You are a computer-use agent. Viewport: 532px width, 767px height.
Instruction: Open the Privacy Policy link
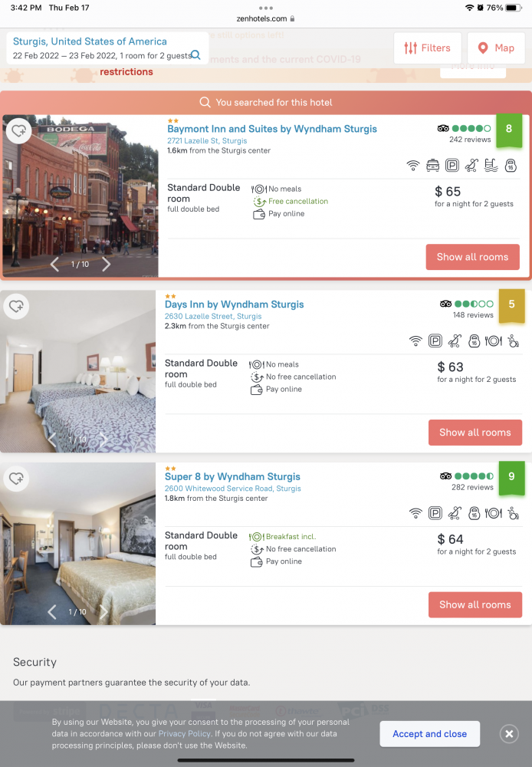pyautogui.click(x=184, y=734)
